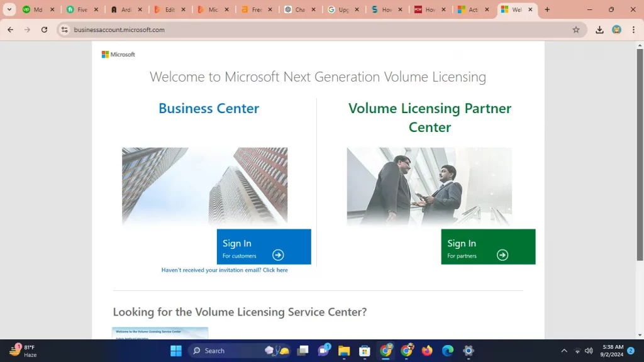Screen dimensions: 644x362
Task: Click the businessmen Partner Center image
Action: (x=429, y=186)
